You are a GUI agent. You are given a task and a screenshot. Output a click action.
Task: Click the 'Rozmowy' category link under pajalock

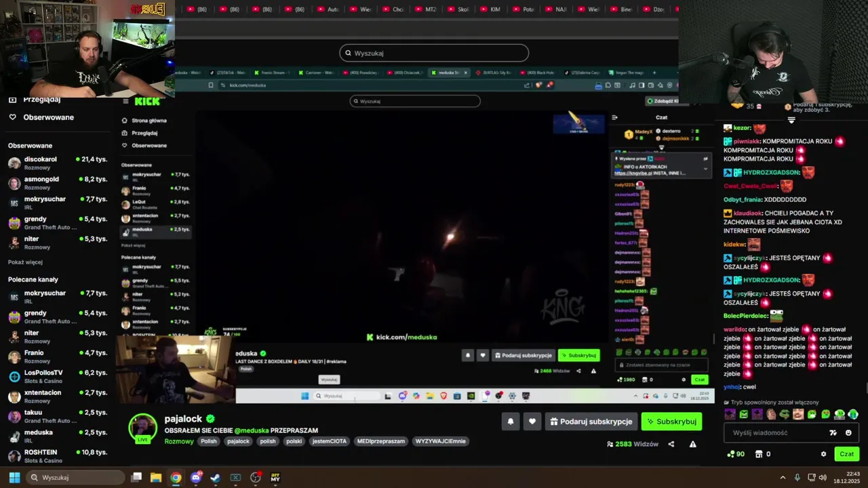click(179, 441)
